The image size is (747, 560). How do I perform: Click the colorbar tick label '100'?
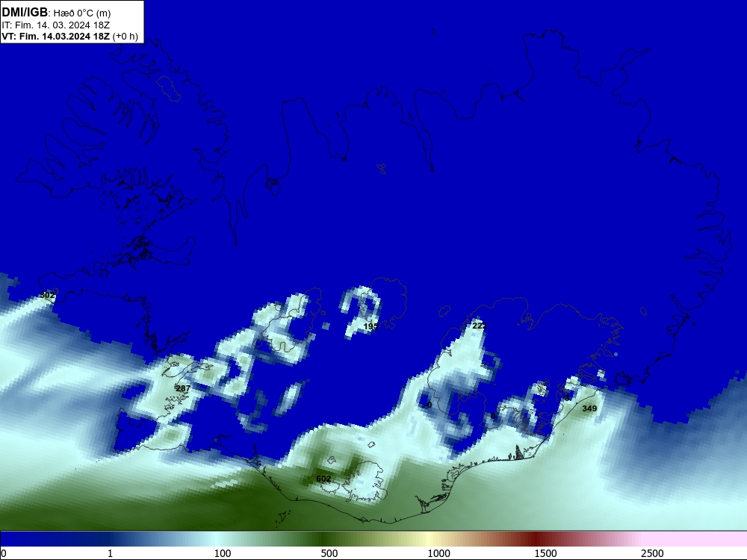click(223, 553)
